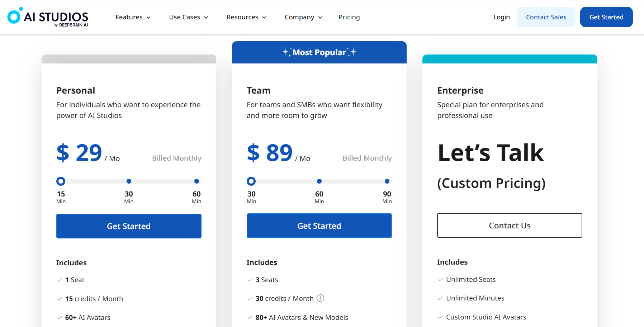Click the 30 Min slider handle on Team plan

click(x=251, y=181)
